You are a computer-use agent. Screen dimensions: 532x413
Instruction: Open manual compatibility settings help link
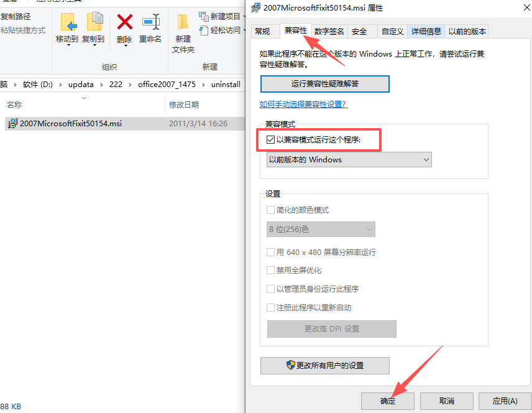coord(304,104)
